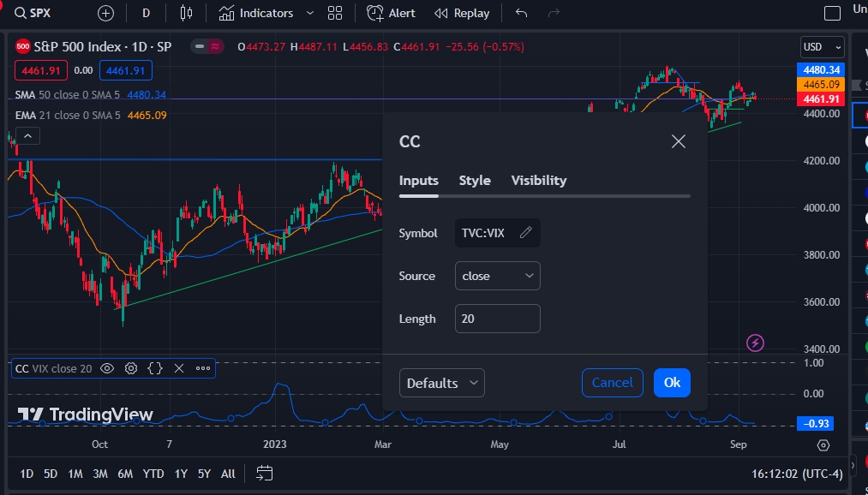The height and width of the screenshot is (495, 868).
Task: Open CC indicator source code braces icon
Action: tap(155, 368)
